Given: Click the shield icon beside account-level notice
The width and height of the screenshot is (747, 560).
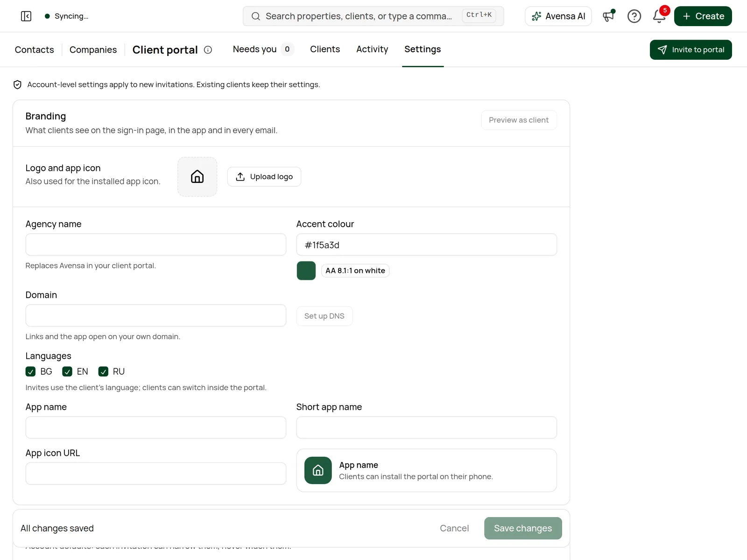Looking at the screenshot, I should (18, 85).
